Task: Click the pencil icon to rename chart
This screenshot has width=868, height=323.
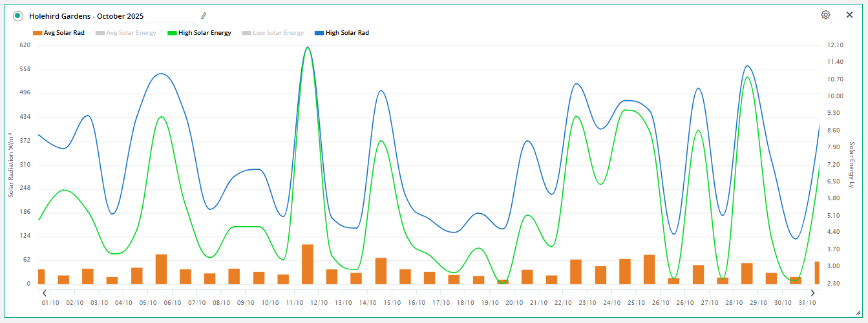Action: tap(204, 16)
